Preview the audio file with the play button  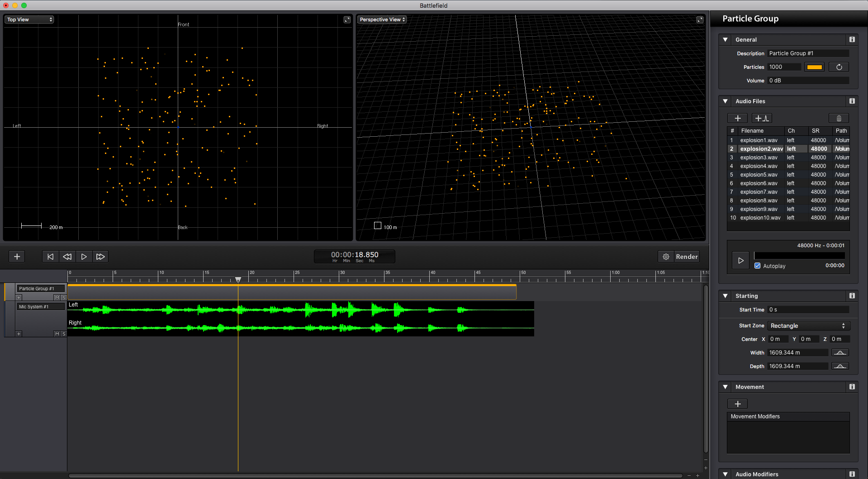point(741,261)
